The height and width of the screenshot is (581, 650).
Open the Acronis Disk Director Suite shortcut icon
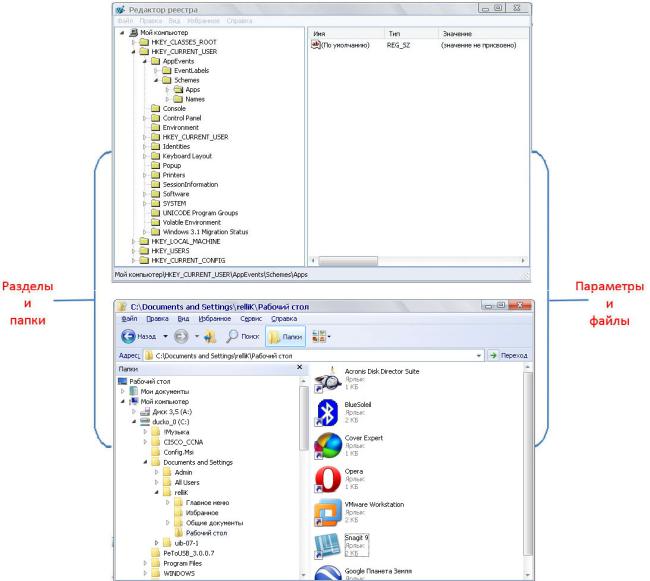pos(327,379)
